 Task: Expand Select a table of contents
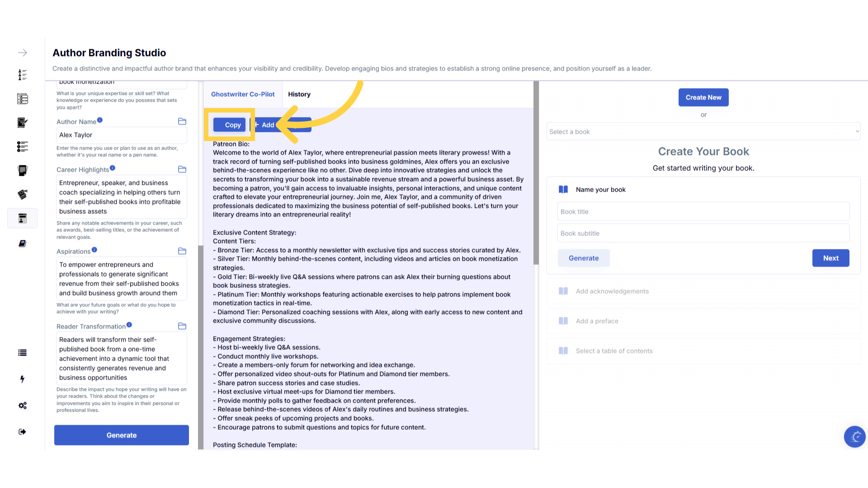click(x=614, y=351)
